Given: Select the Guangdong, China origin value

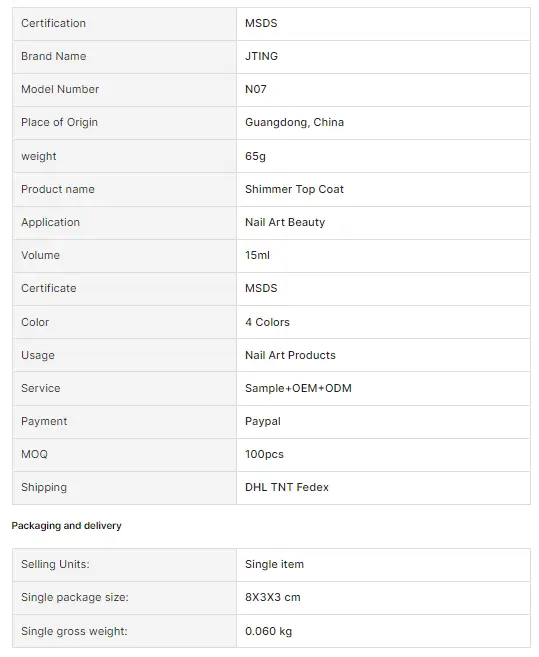Looking at the screenshot, I should pos(294,122).
